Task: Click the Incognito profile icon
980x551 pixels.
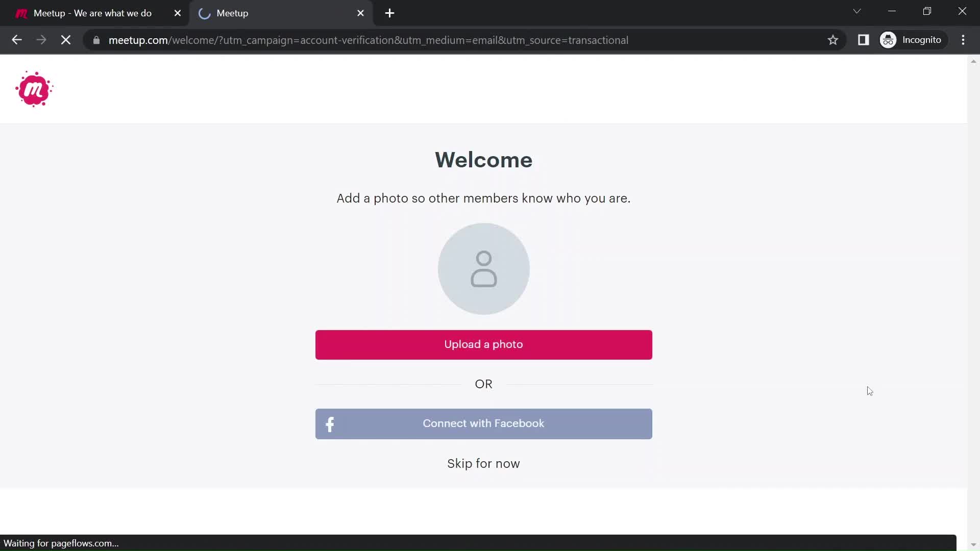Action: (x=889, y=40)
